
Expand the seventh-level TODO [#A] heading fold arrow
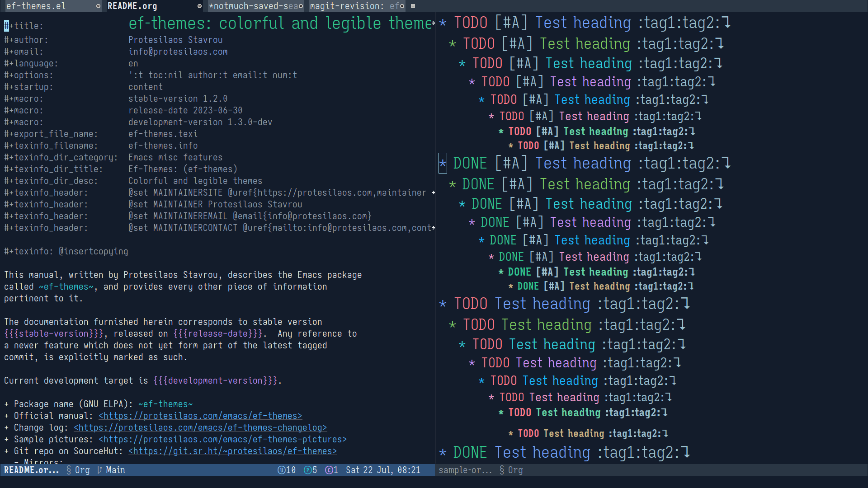click(x=693, y=131)
